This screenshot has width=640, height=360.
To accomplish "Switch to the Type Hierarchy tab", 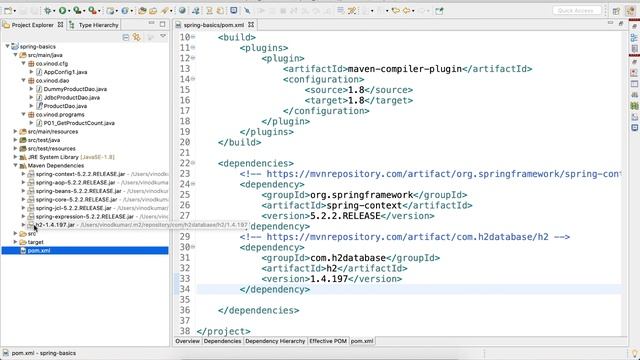I will point(94,25).
